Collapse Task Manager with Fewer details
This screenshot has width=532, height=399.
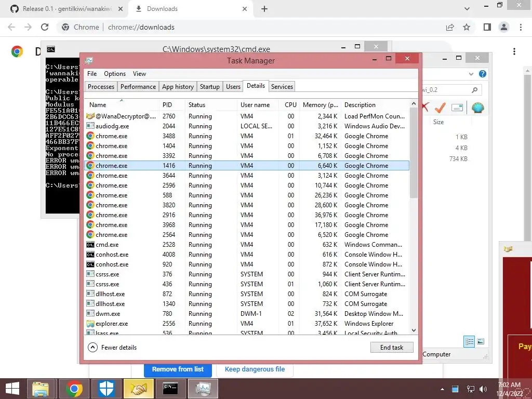click(112, 347)
